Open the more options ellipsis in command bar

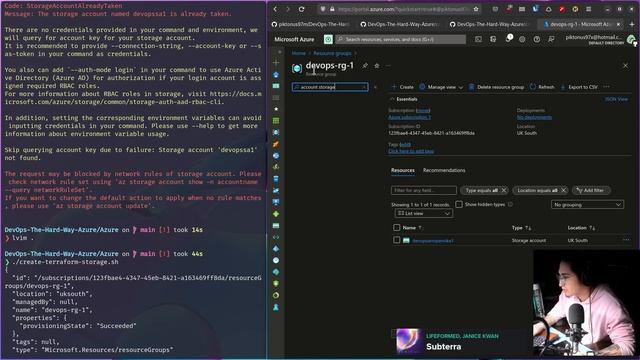tap(607, 87)
